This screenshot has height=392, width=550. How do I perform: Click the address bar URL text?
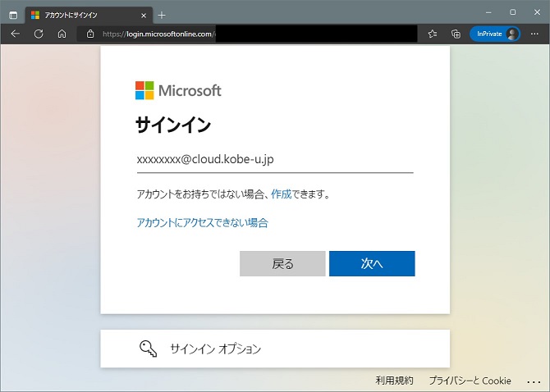[x=159, y=34]
